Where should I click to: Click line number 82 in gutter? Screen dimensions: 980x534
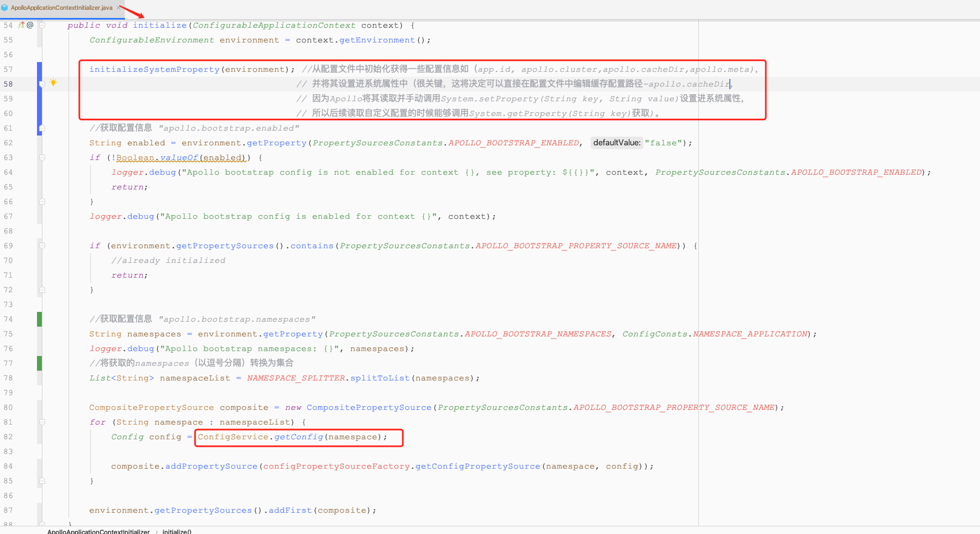pos(8,437)
